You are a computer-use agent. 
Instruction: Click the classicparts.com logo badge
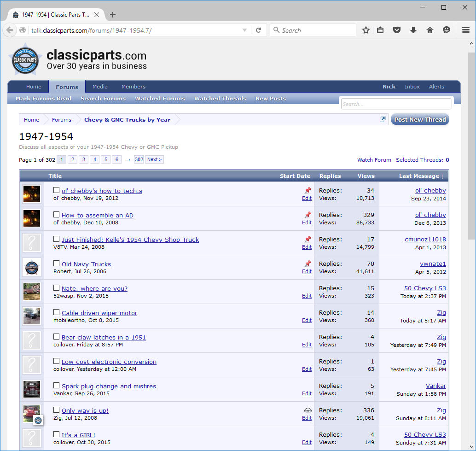tap(25, 60)
